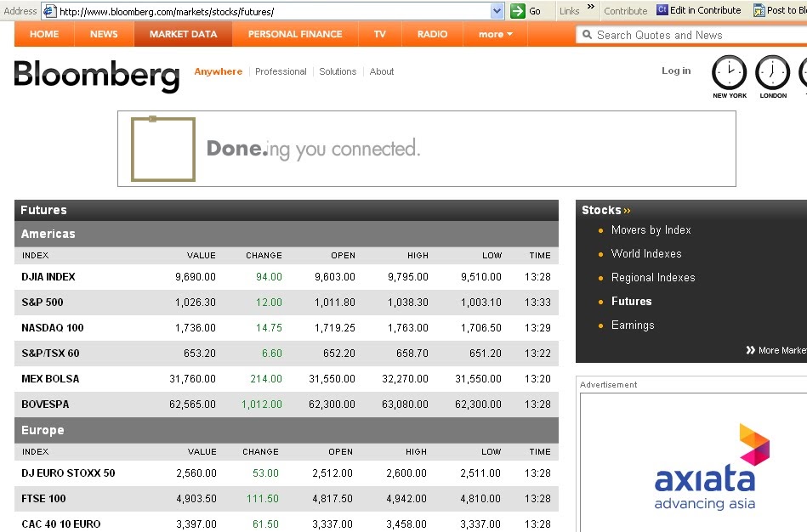Select the MARKET DATA tab
Viewport: 807px width, 532px height.
[x=183, y=35]
